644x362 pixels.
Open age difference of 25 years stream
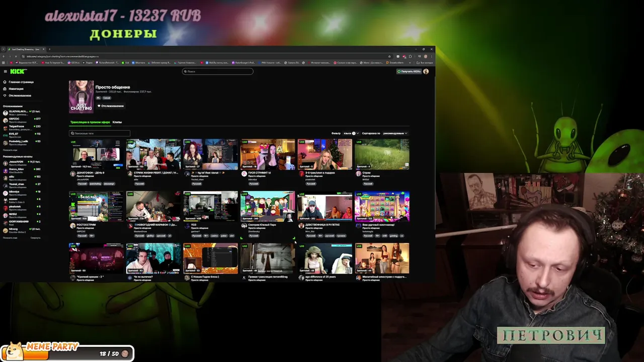pyautogui.click(x=325, y=258)
